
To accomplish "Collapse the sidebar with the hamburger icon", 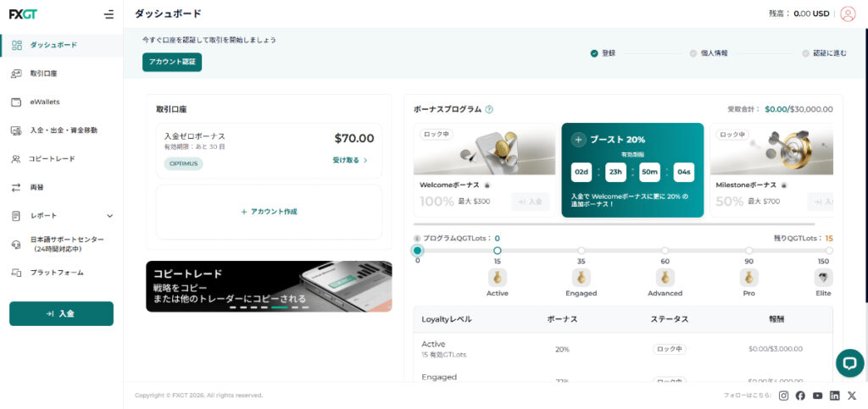I will pyautogui.click(x=109, y=14).
